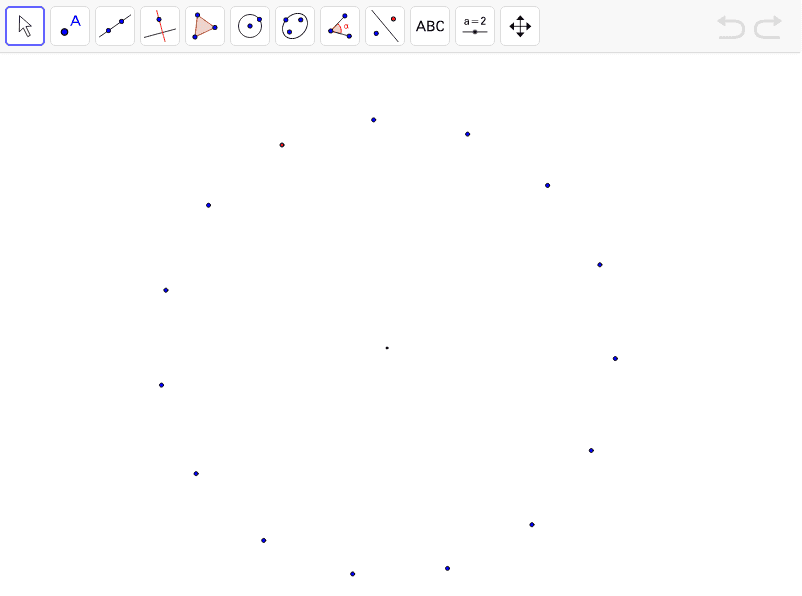Expand the Point tool options dropdown

tap(83, 40)
